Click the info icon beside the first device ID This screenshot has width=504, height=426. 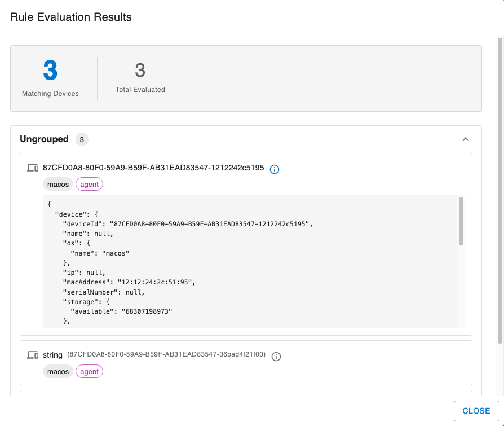click(275, 169)
